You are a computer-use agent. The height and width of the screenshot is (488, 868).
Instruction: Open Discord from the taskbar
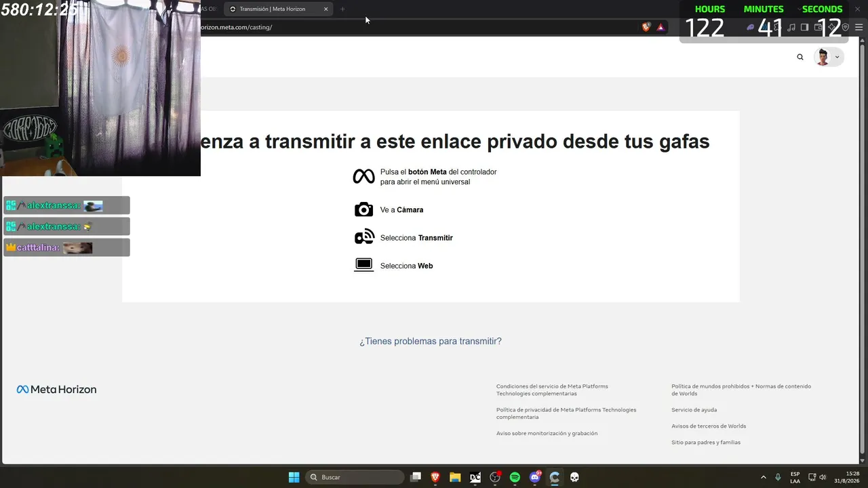pos(535,477)
